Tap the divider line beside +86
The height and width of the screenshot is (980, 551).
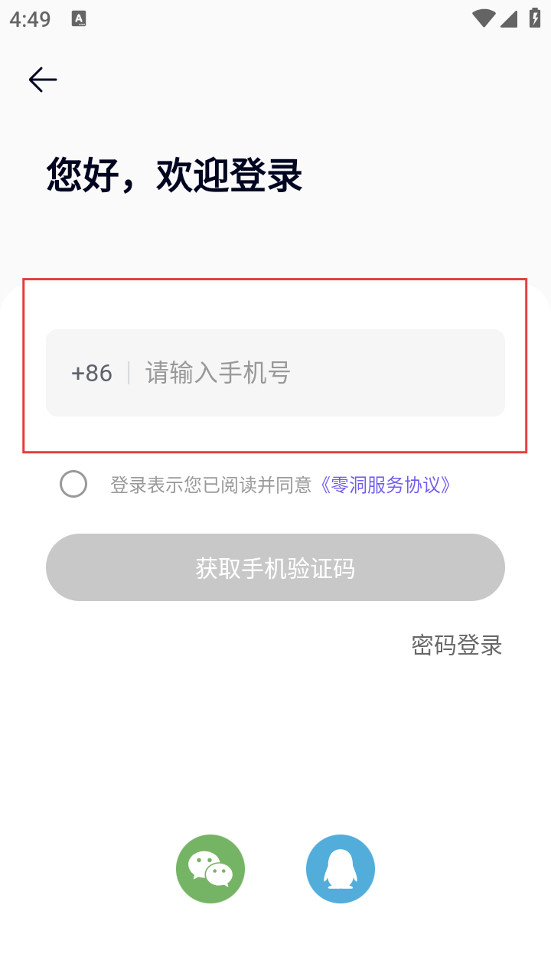coord(129,373)
